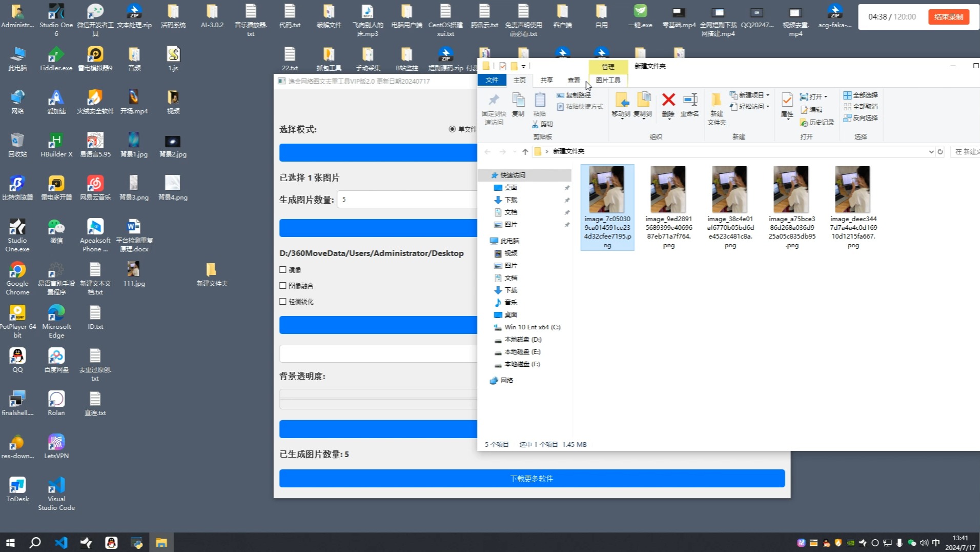Open the 属性 dropdown button
Screen dimensions: 980x552
pyautogui.click(x=787, y=106)
